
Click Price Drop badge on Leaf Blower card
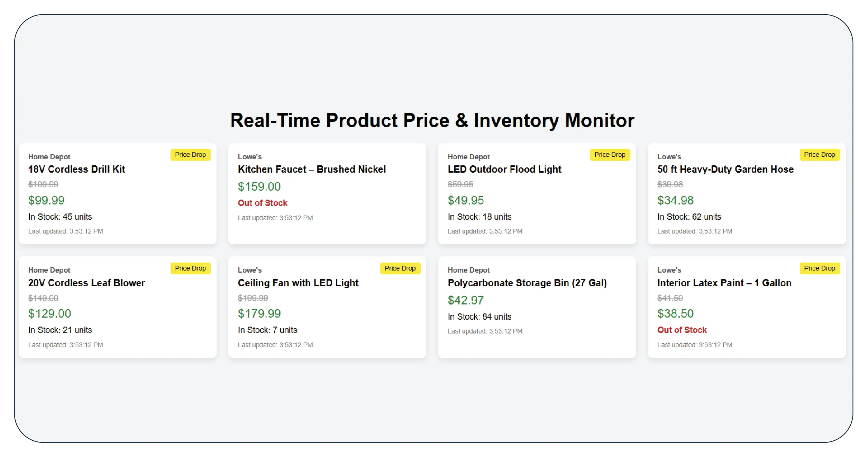[190, 268]
